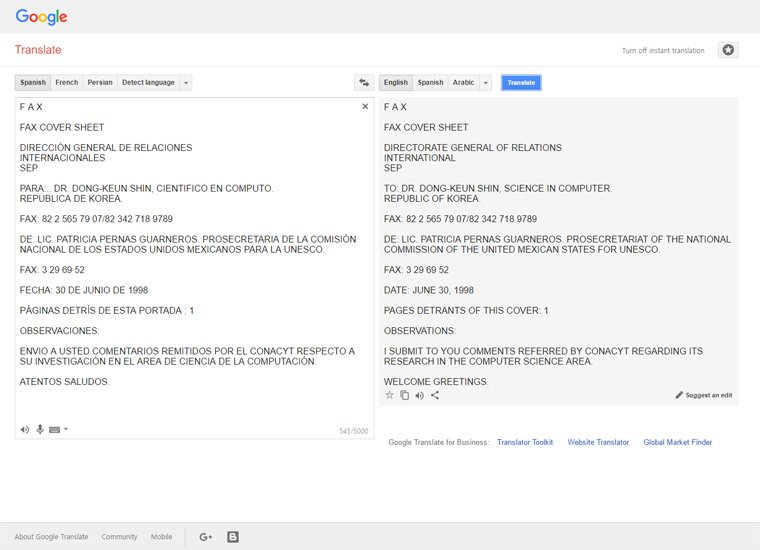Screen dimensions: 760x550
Task: Click translated line PAGES DETRANTS OF THIS COVER
Action: 466,311
